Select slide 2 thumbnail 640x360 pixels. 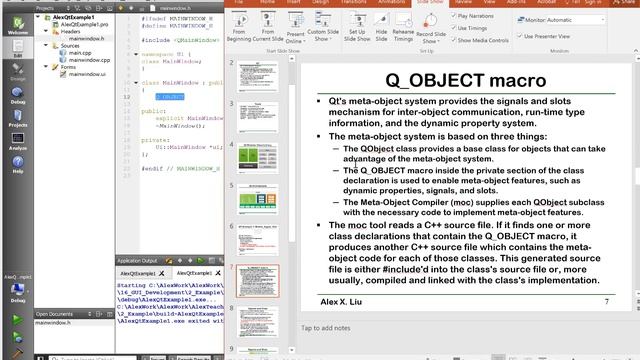point(258,77)
